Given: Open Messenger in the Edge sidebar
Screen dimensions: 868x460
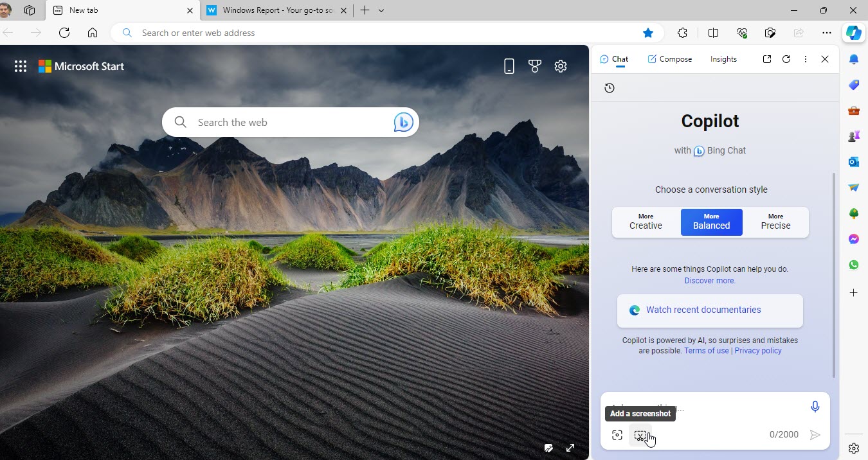Looking at the screenshot, I should click(x=854, y=239).
